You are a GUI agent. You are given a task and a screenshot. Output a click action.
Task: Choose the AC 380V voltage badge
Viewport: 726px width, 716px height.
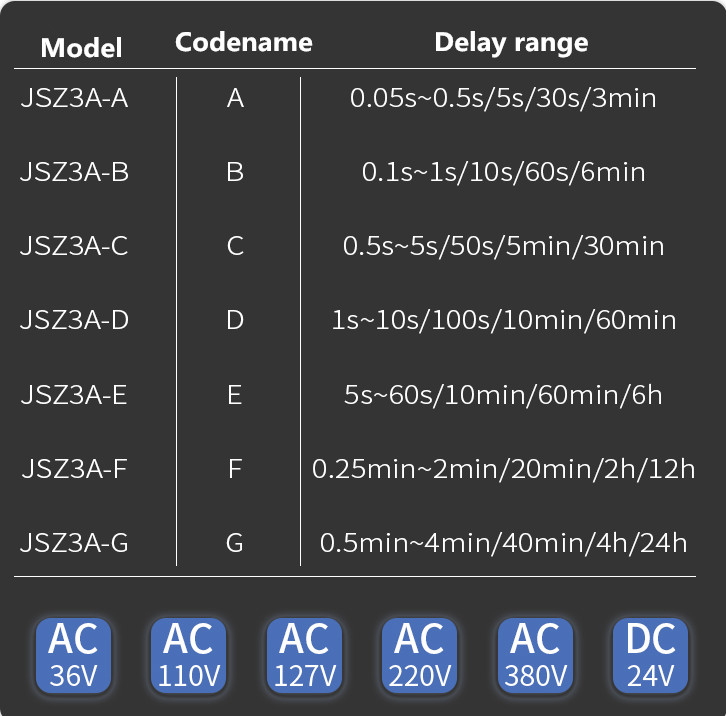click(535, 655)
